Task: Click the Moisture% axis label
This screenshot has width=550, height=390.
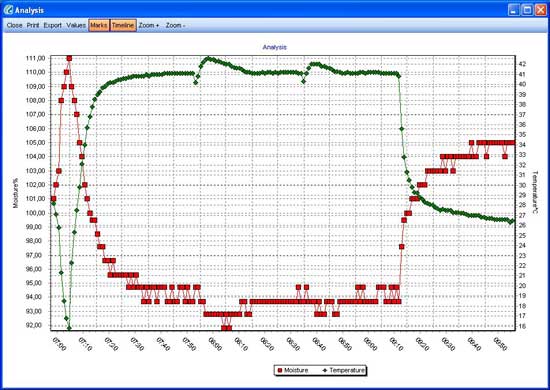Action: pos(15,193)
